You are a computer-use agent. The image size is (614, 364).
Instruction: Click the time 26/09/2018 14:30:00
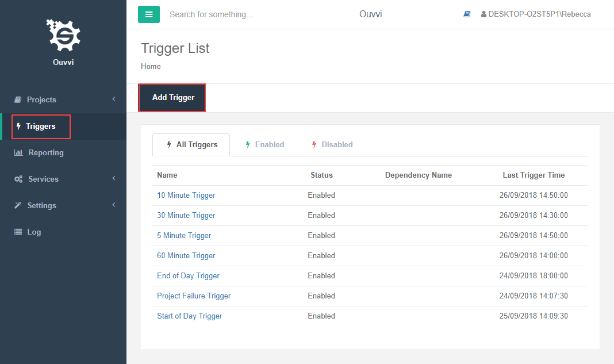(x=534, y=215)
